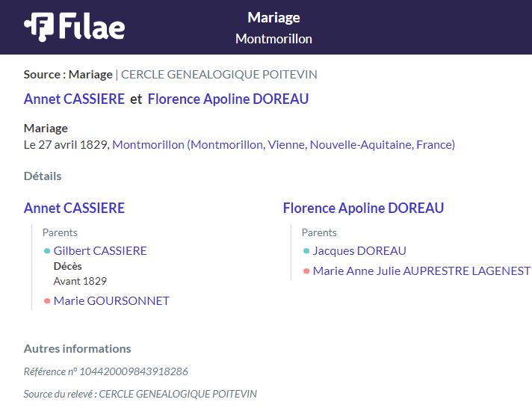Click teal dot beside Jacques DOREAU
532x414 pixels.
(x=306, y=251)
